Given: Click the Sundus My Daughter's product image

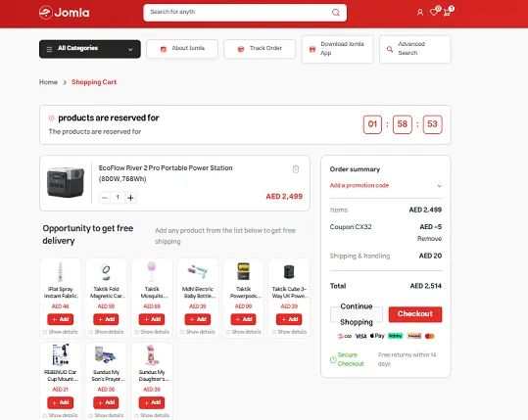Looking at the screenshot, I should coord(152,355).
